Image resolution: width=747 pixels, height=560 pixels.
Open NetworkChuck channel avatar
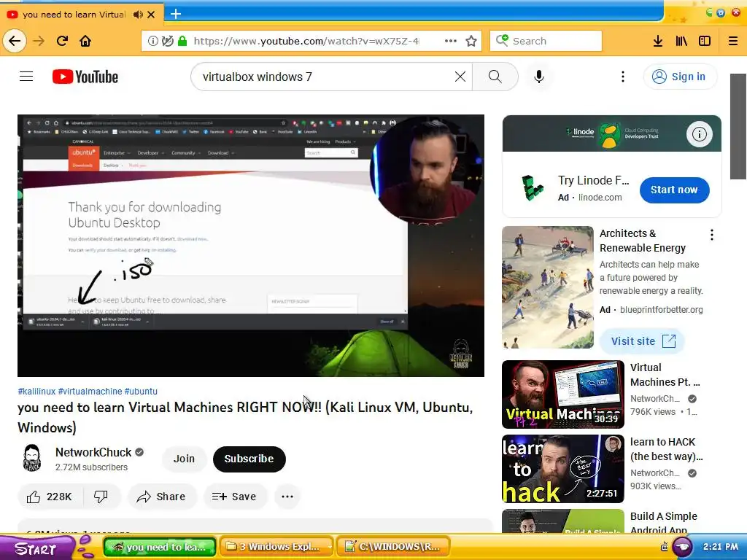(x=32, y=458)
